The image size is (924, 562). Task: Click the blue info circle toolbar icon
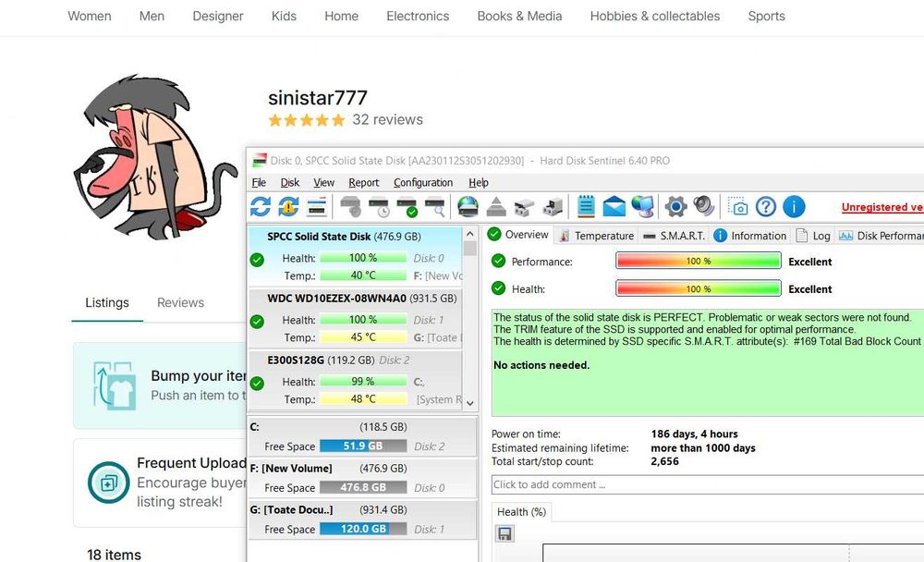coord(794,206)
